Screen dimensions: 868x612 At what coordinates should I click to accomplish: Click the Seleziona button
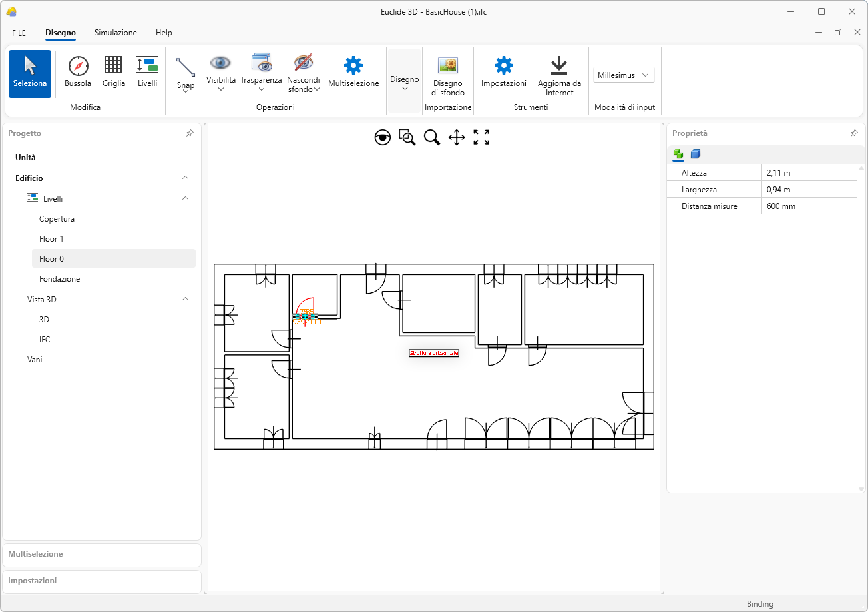pyautogui.click(x=30, y=73)
